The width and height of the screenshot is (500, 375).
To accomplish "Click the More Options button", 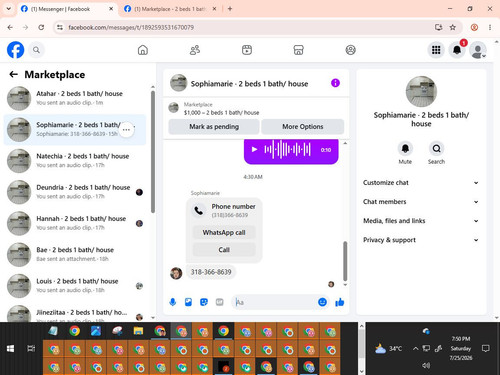I will [303, 127].
